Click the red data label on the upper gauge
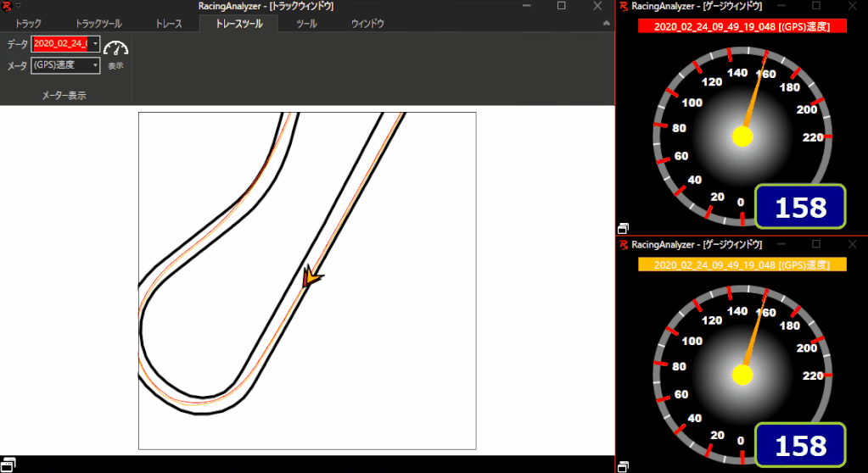 coord(742,26)
